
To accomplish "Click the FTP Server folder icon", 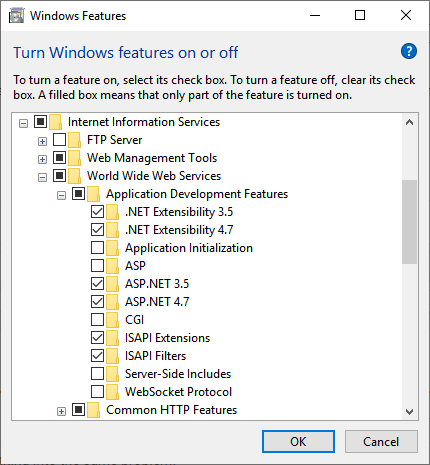I will [x=74, y=140].
